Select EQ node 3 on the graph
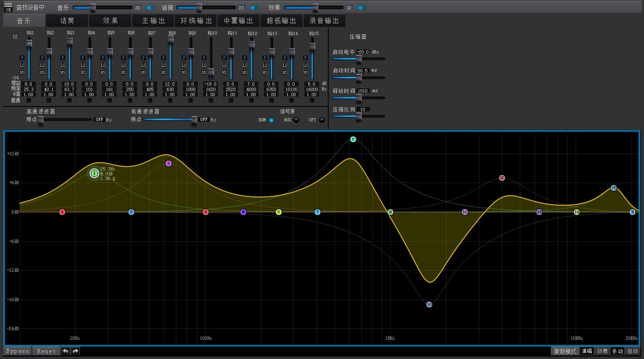 pyautogui.click(x=169, y=163)
